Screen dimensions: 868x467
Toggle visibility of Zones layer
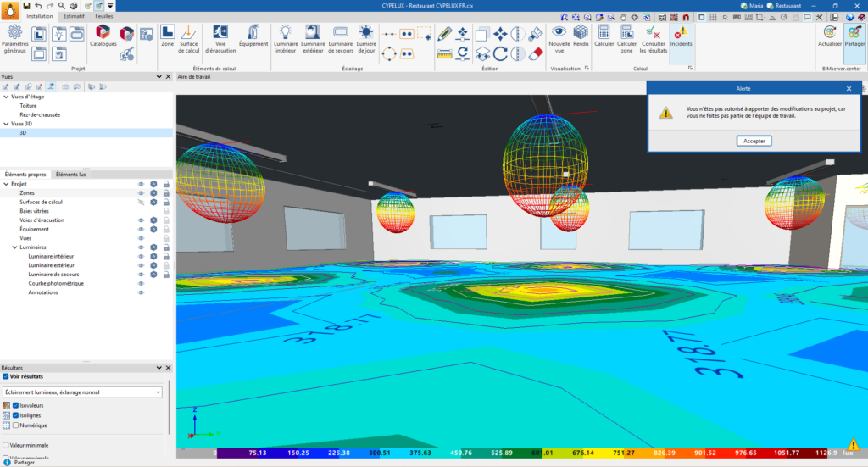tap(142, 193)
